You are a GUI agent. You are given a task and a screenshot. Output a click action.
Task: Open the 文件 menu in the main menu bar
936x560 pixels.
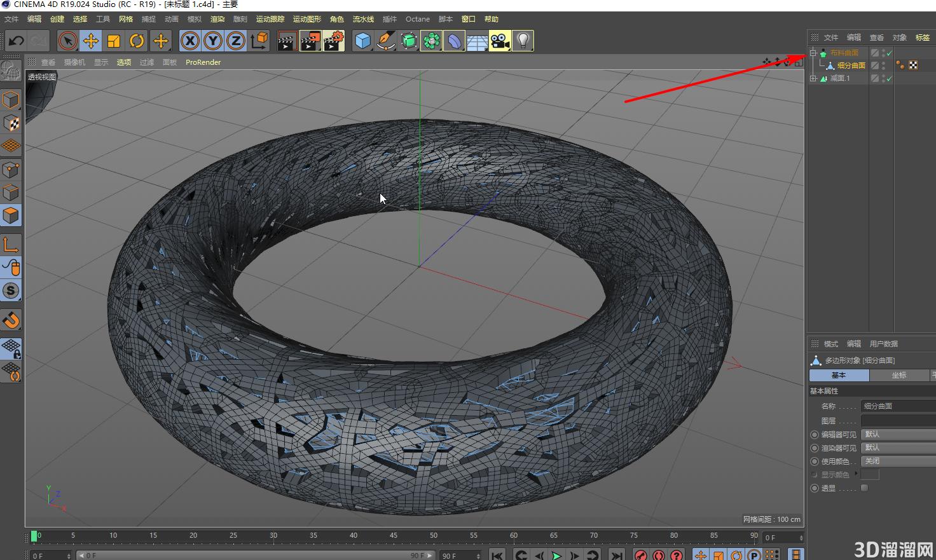(11, 19)
